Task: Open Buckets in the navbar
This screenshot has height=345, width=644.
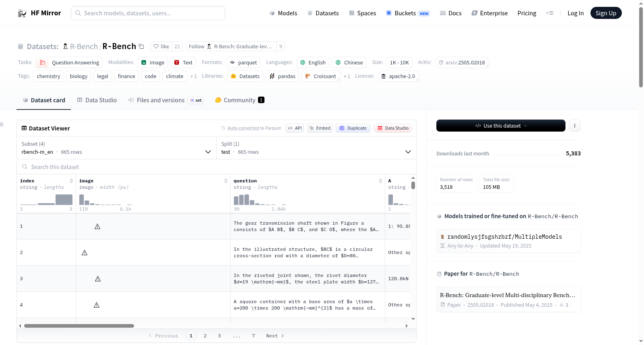Action: coord(408,13)
